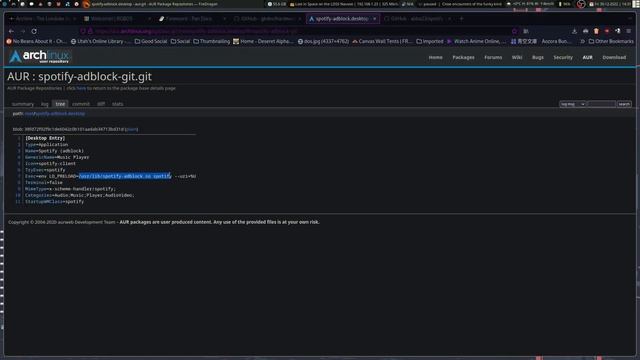This screenshot has height=360, width=640.
Task: Click the highlighted /usr/lib/spotify-adblock.so text
Action: point(125,176)
